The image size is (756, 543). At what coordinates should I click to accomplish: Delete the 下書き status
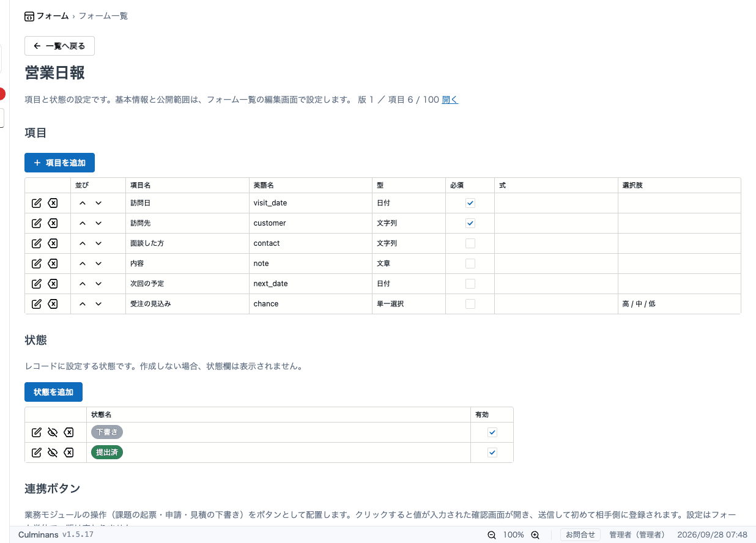point(69,432)
